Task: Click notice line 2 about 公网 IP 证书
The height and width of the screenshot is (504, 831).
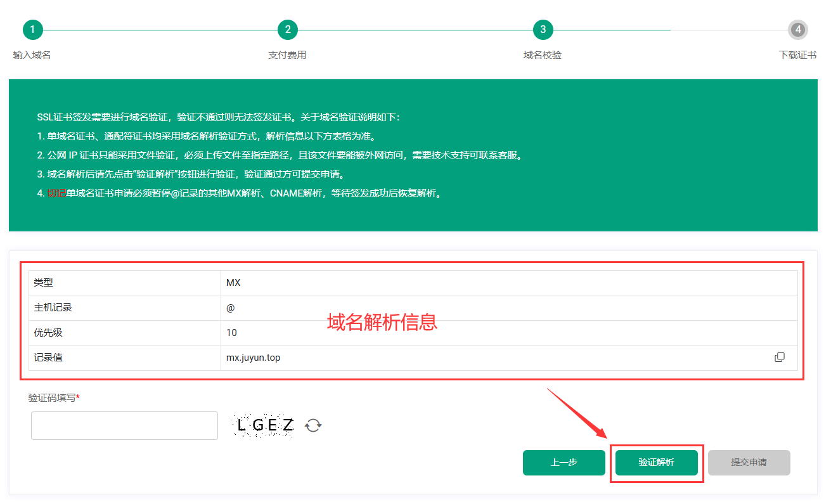Action: [281, 155]
